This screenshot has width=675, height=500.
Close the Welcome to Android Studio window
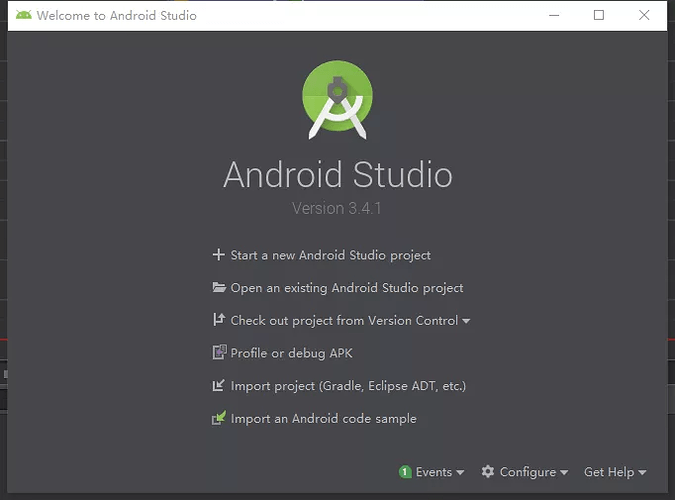point(644,15)
